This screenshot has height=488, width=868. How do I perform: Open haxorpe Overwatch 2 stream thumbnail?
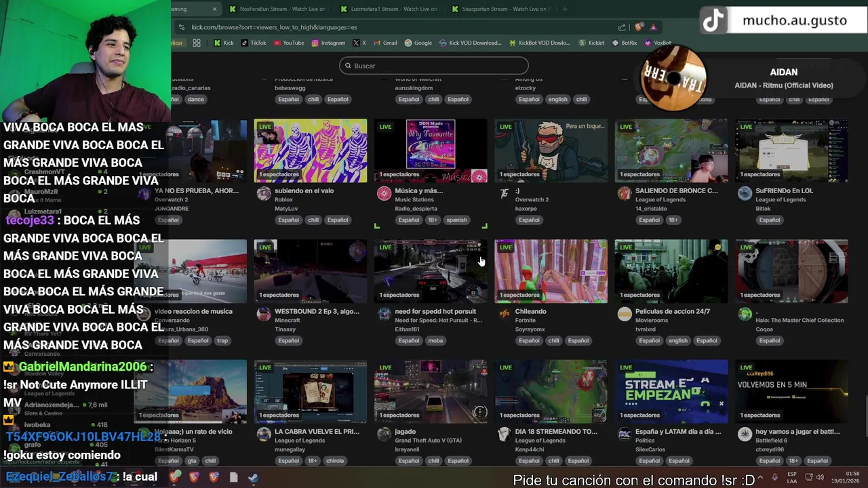pos(551,151)
